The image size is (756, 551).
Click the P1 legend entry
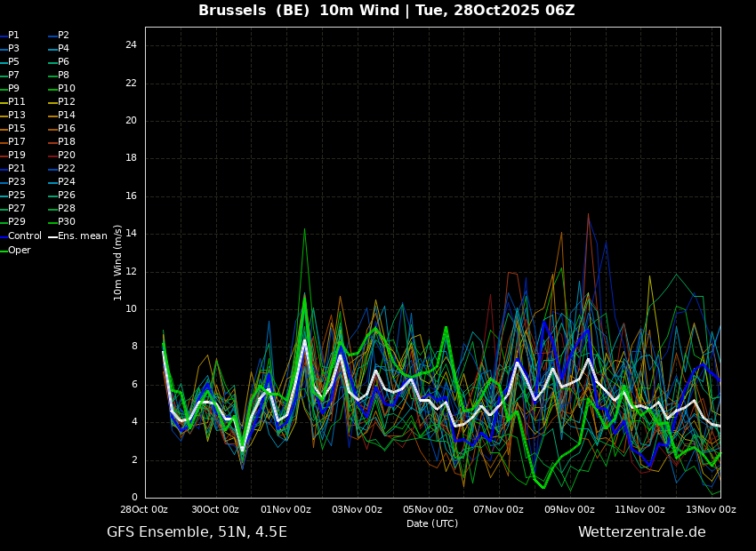pyautogui.click(x=10, y=36)
